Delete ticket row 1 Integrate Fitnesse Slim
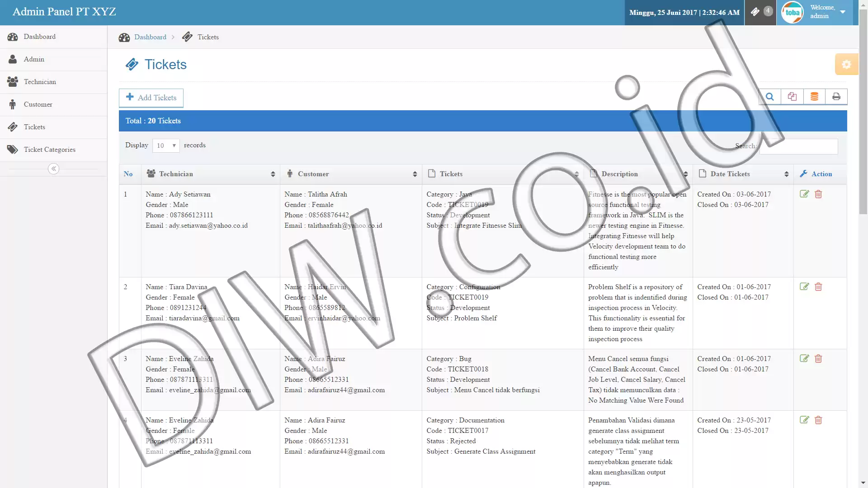Viewport: 868px width, 488px height. (x=818, y=194)
